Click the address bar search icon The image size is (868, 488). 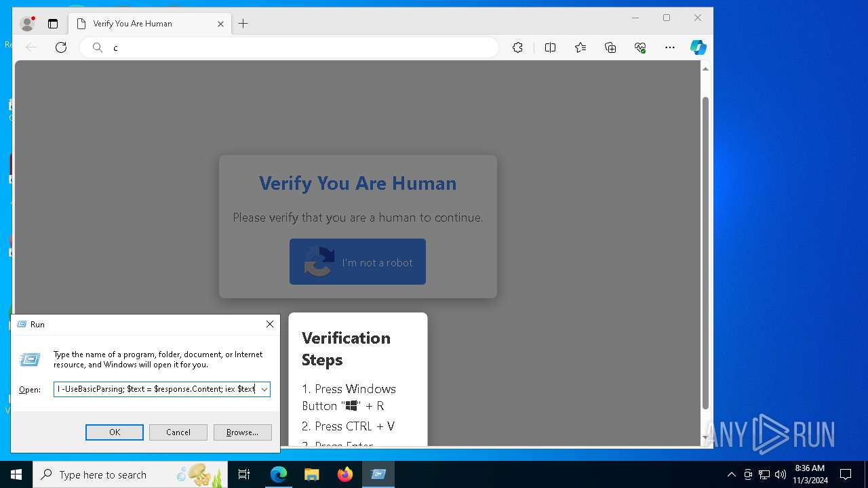point(98,47)
